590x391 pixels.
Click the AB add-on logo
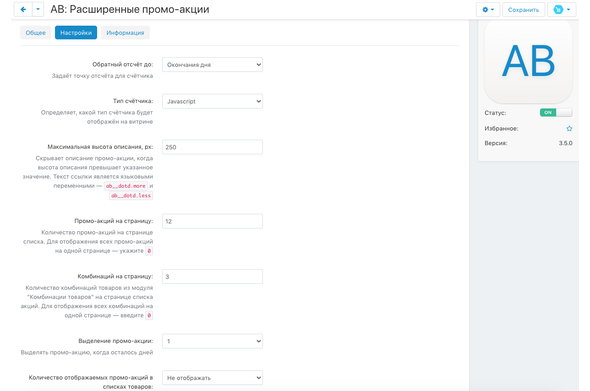[528, 61]
